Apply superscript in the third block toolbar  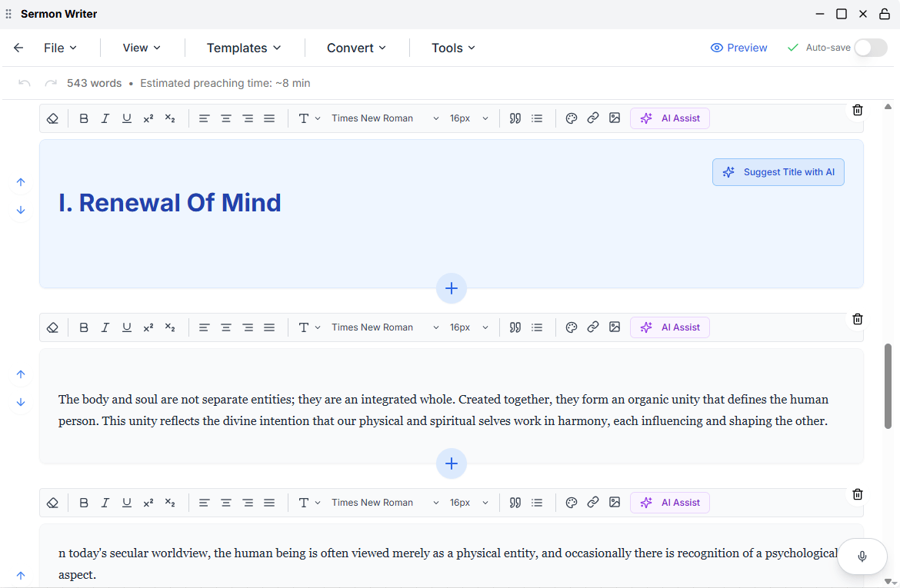[x=148, y=503]
